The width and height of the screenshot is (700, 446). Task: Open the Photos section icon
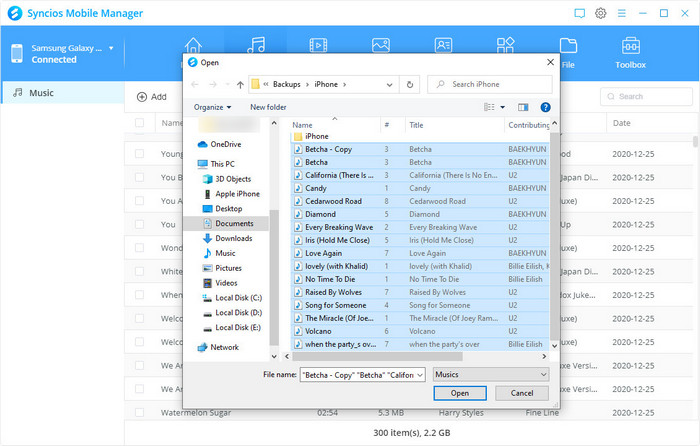[x=381, y=46]
